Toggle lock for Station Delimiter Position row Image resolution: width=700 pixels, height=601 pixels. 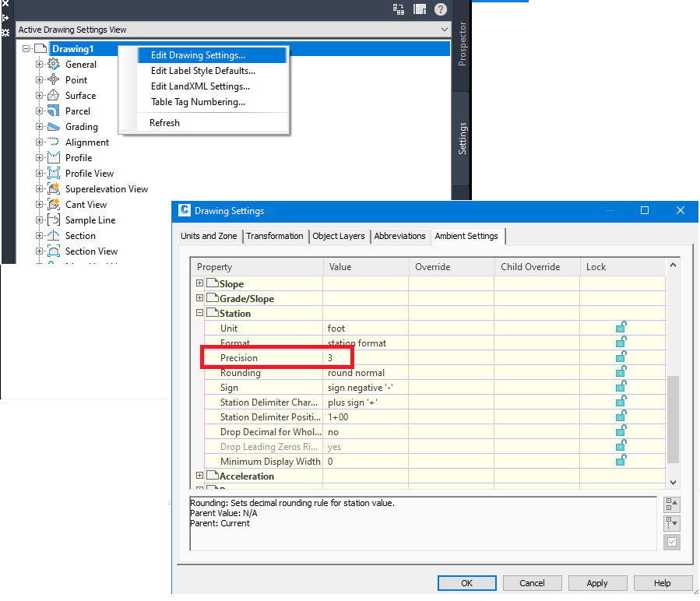coord(621,416)
